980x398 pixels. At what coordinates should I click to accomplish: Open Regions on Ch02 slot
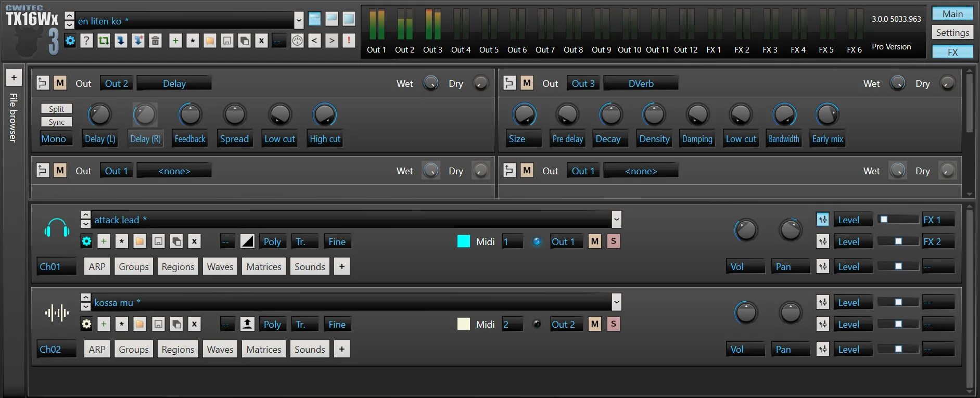177,349
